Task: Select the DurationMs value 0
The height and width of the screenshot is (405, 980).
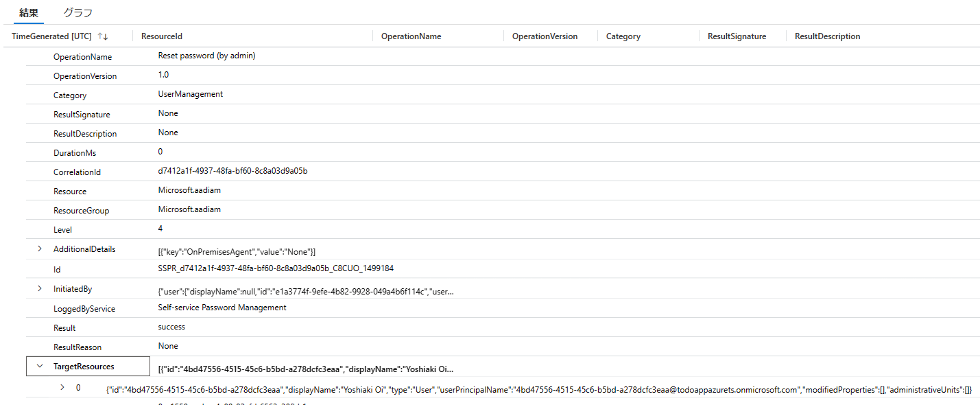Action: point(160,152)
